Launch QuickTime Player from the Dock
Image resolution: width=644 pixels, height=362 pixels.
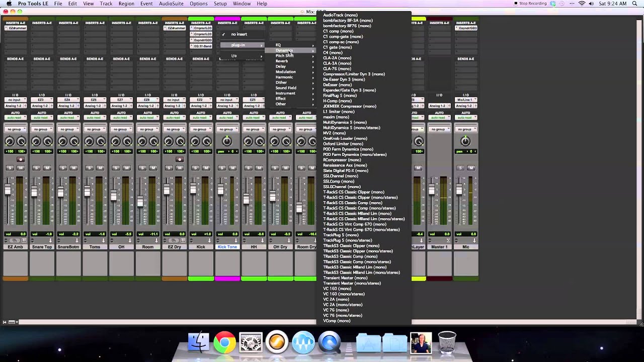(x=330, y=343)
